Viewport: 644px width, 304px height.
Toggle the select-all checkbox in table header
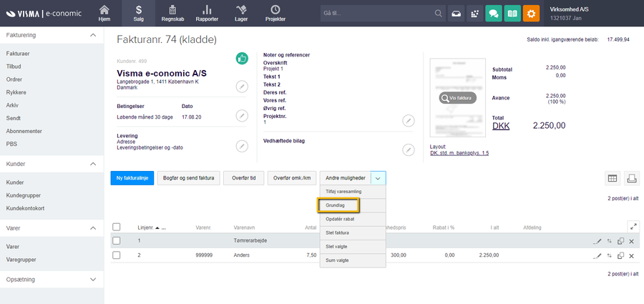[117, 227]
